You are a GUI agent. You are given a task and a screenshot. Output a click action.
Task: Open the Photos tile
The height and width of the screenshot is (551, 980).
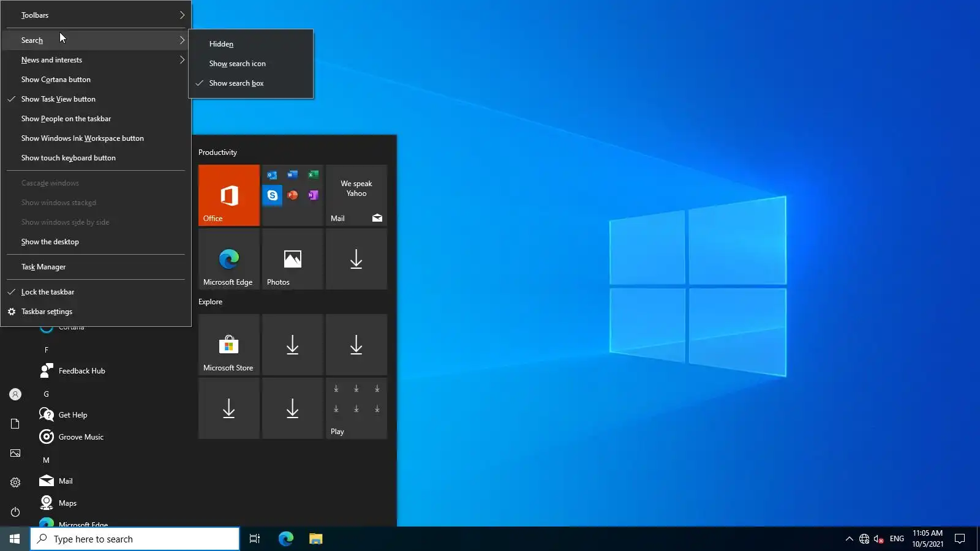pyautogui.click(x=293, y=259)
